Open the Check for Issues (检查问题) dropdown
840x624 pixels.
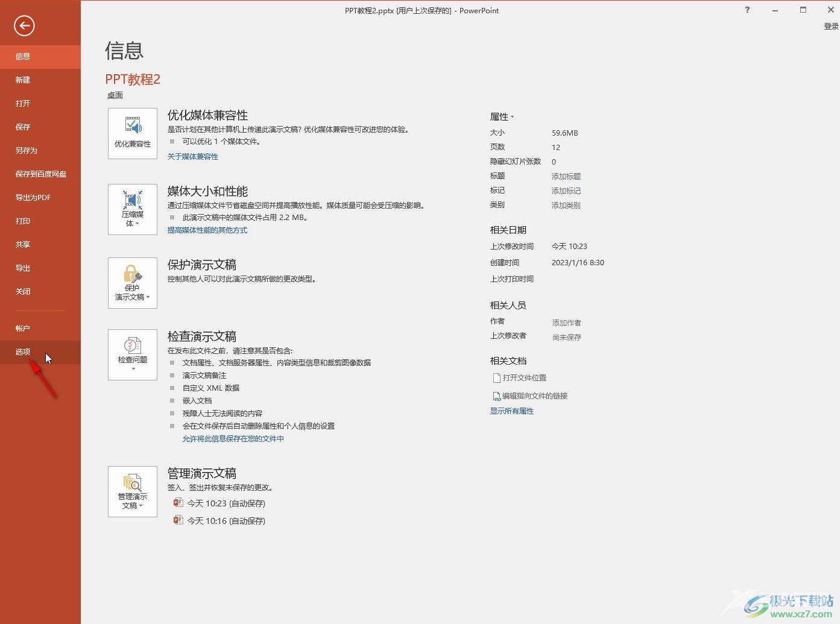pyautogui.click(x=133, y=355)
